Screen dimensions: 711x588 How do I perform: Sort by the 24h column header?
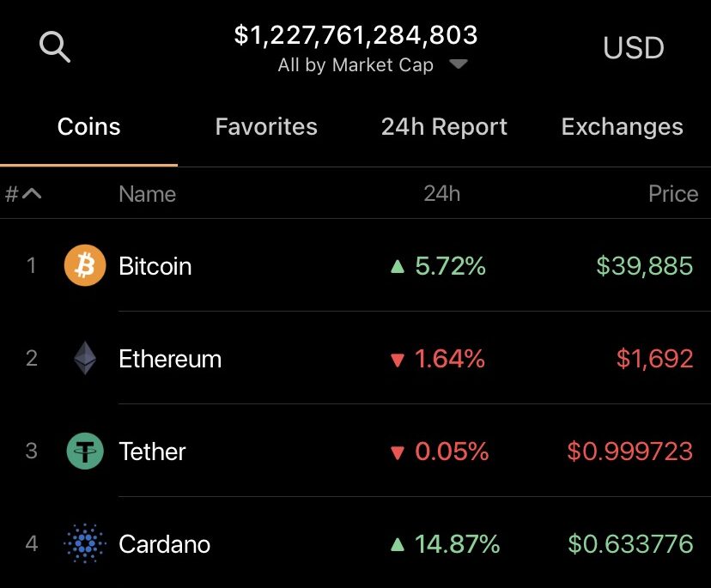pyautogui.click(x=441, y=194)
